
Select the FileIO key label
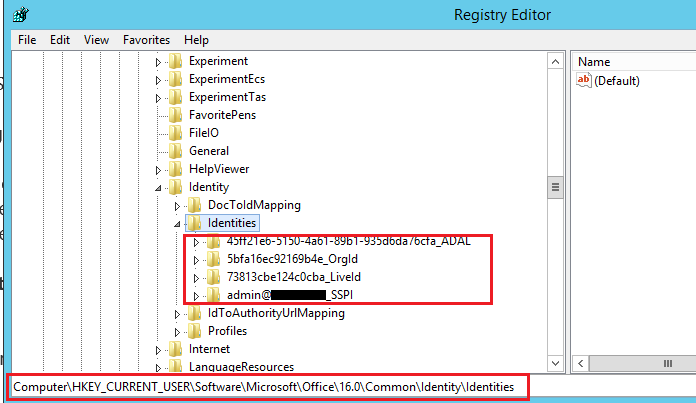pyautogui.click(x=204, y=133)
